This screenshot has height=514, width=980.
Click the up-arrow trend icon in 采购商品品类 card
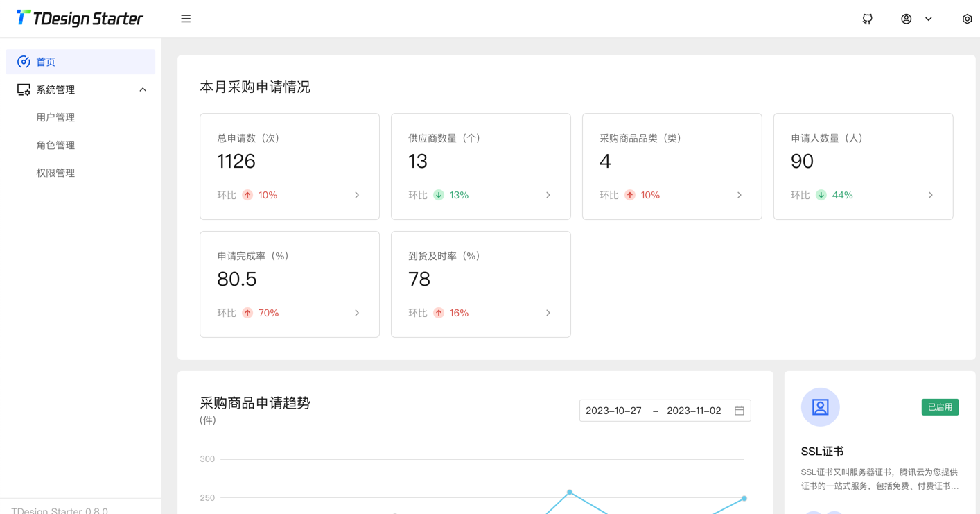(x=630, y=195)
